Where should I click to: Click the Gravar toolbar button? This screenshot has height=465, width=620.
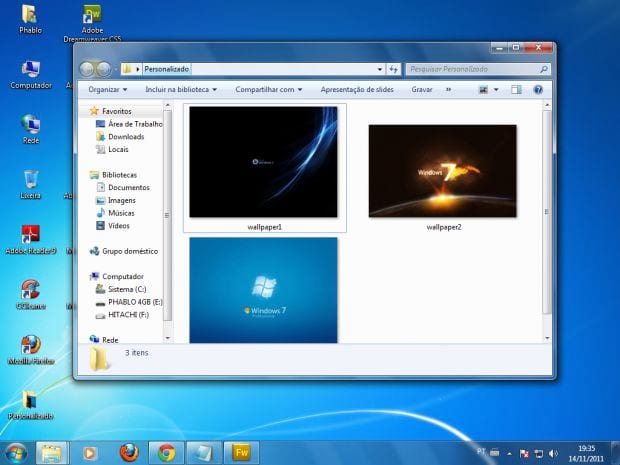422,89
